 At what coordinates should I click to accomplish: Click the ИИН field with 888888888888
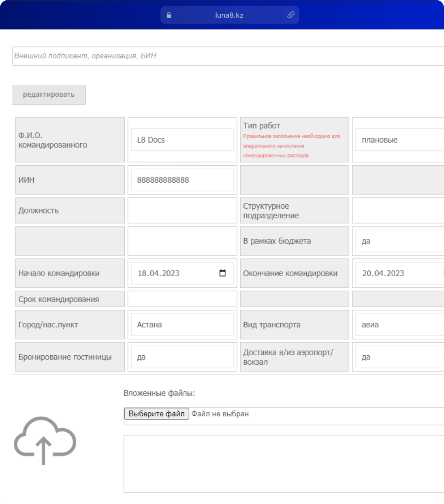182,180
